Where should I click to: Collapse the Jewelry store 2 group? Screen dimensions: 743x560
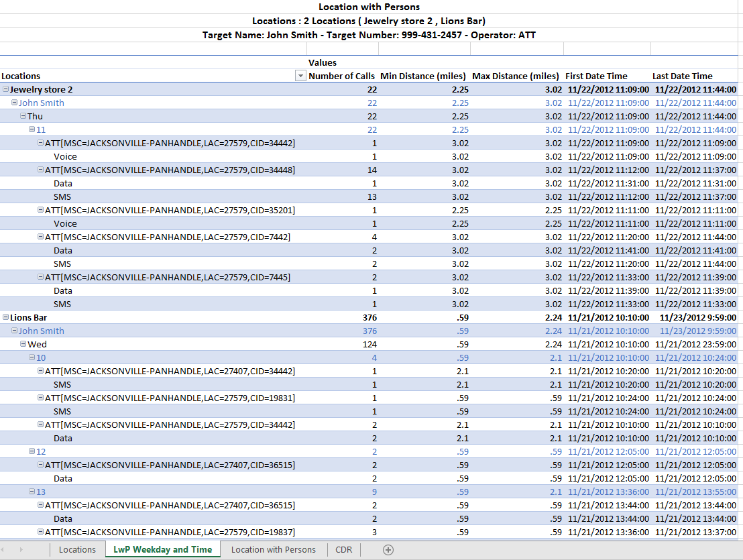point(6,89)
